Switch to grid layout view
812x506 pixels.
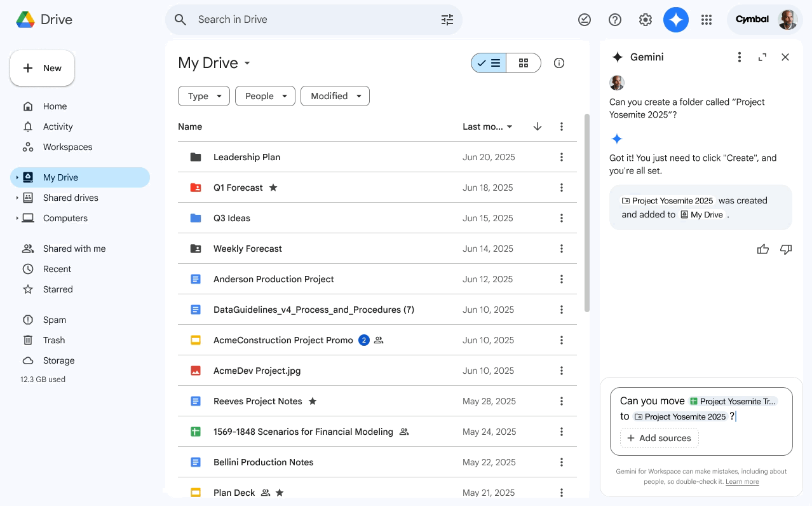524,63
